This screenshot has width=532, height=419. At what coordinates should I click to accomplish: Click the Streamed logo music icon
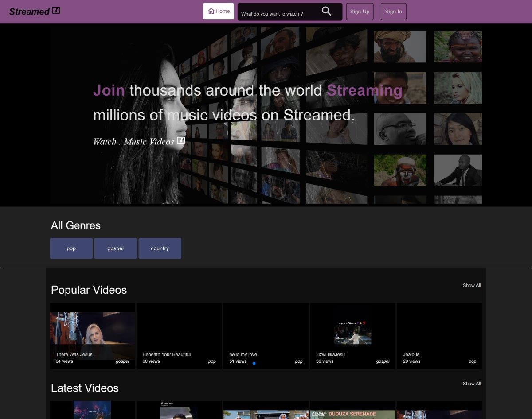(56, 11)
